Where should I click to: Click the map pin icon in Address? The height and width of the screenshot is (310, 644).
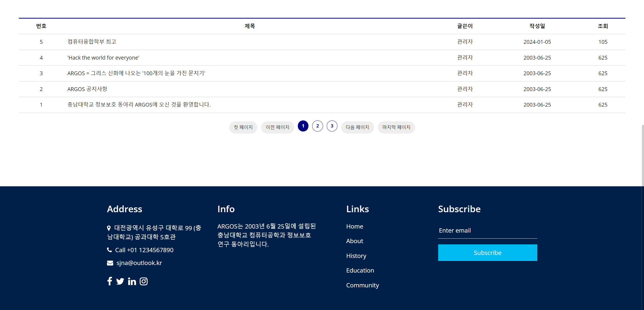[x=109, y=228]
